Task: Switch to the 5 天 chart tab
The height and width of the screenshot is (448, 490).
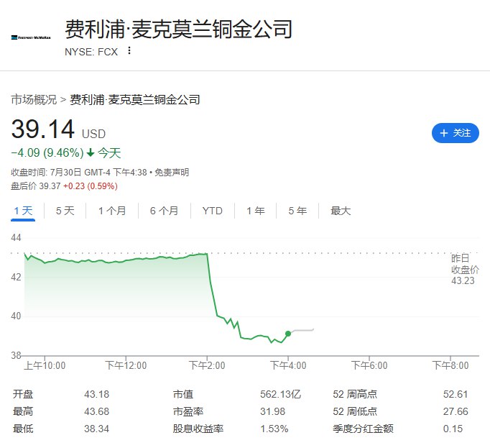Action: (65, 211)
